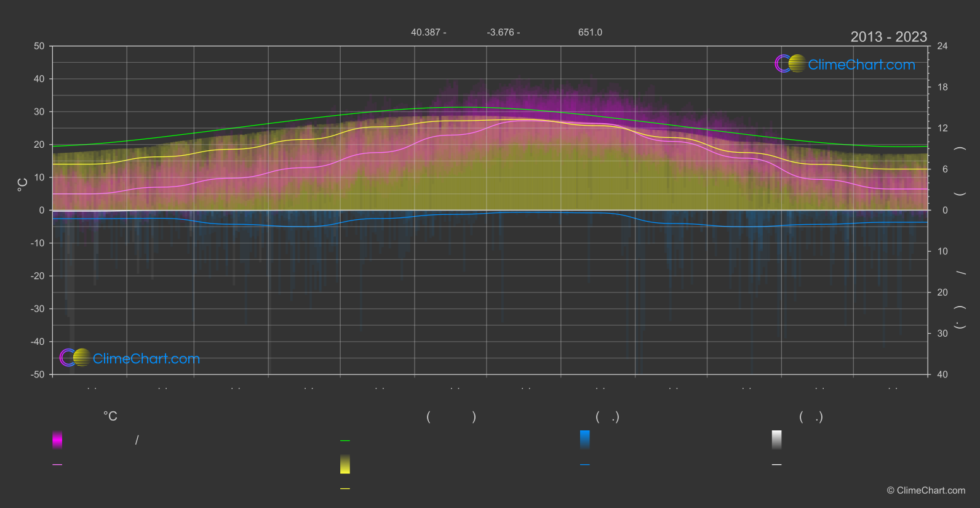Click the 2013 - 2023 year range title
The image size is (980, 508).
(888, 37)
